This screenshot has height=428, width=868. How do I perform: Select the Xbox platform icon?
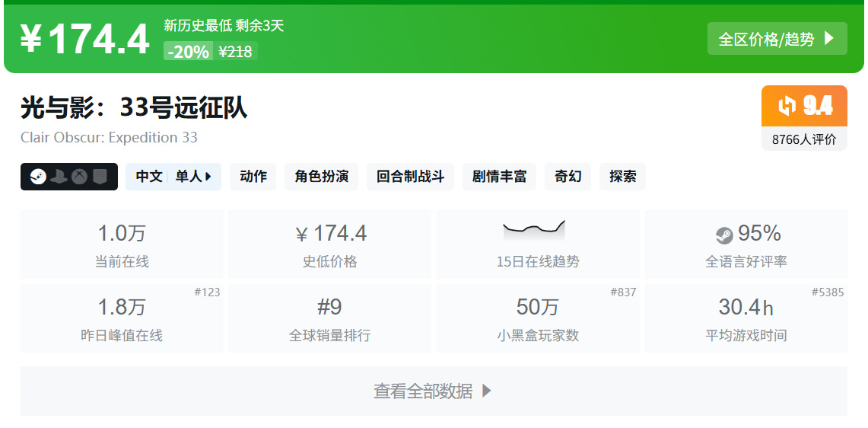pos(80,177)
